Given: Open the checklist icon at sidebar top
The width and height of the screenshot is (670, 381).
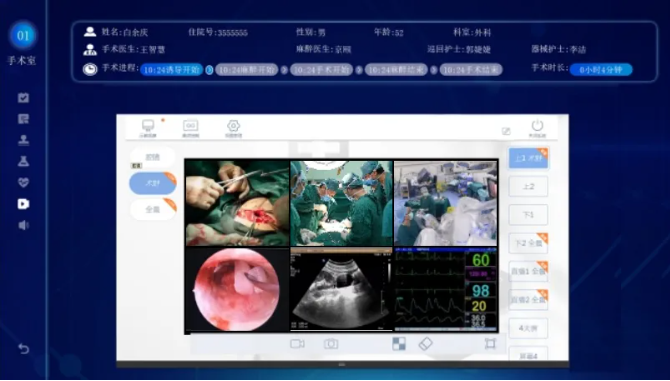Looking at the screenshot, I should [x=24, y=98].
